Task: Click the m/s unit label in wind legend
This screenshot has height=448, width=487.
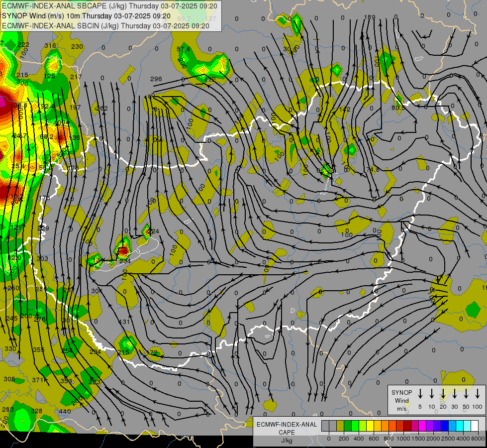Action: (x=401, y=409)
